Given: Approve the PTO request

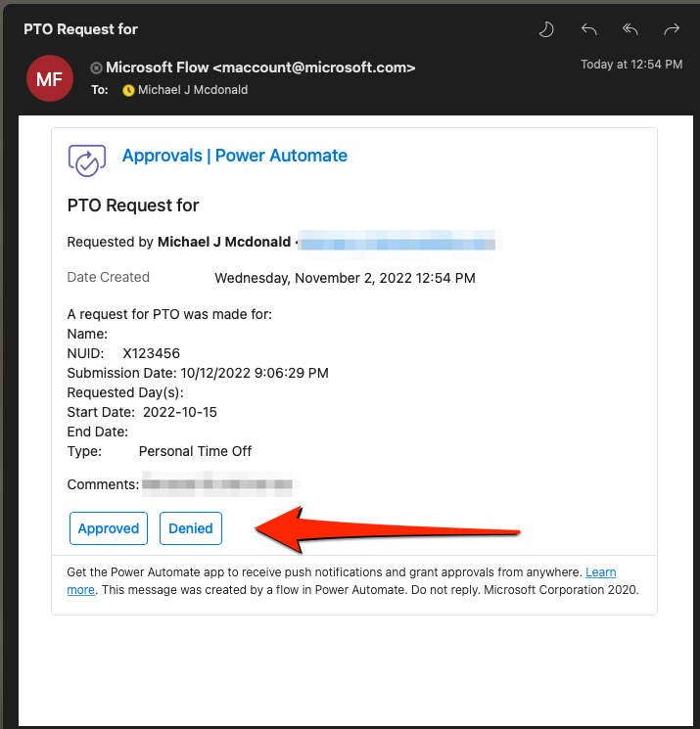Looking at the screenshot, I should pyautogui.click(x=109, y=528).
